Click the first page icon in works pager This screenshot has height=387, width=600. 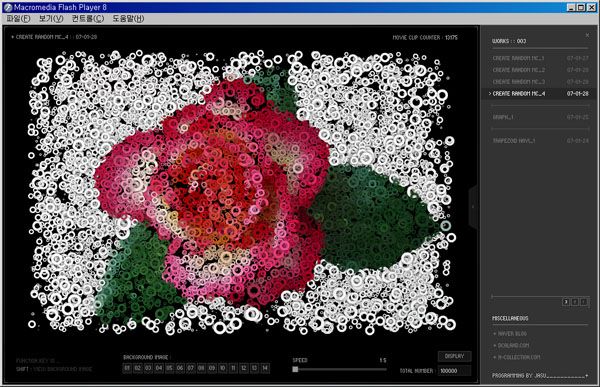pos(566,302)
